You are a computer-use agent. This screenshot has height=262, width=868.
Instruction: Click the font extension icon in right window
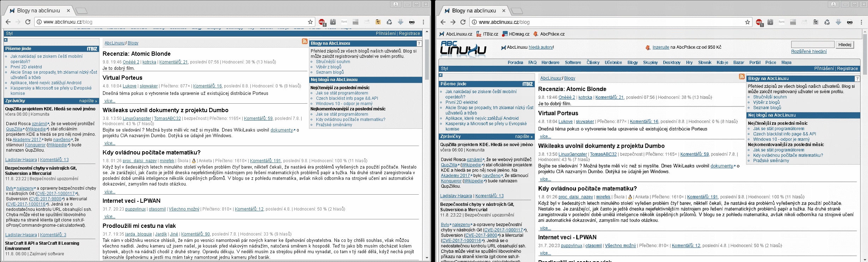coord(782,22)
